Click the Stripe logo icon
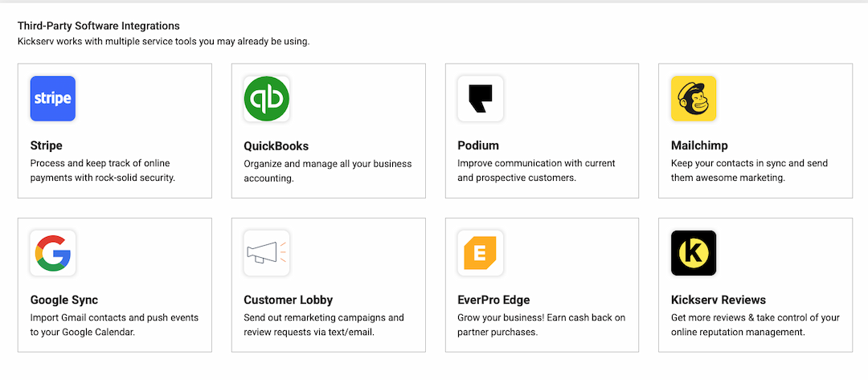Image resolution: width=868 pixels, height=380 pixels. tap(52, 99)
